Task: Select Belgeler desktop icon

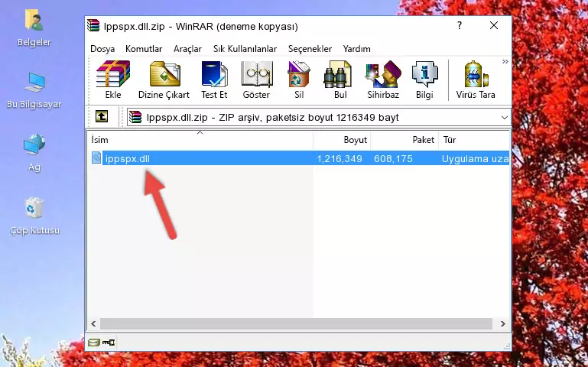Action: [x=34, y=28]
